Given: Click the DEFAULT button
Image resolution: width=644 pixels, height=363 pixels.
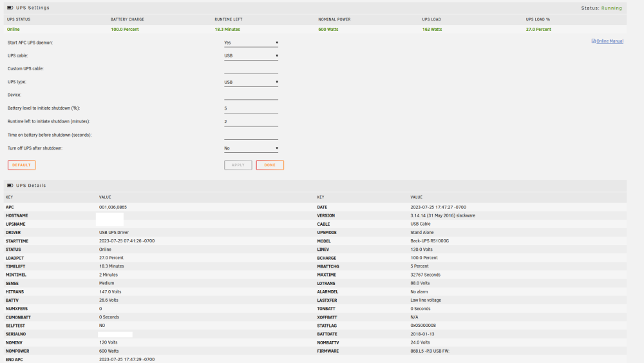Looking at the screenshot, I should point(21,165).
